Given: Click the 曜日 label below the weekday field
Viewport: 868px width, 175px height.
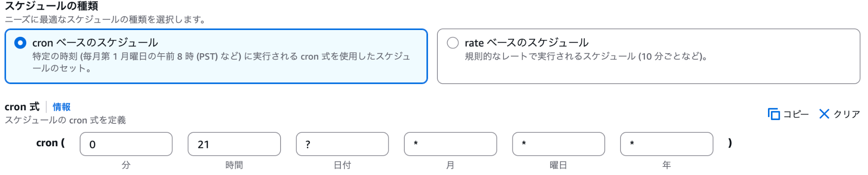Looking at the screenshot, I should (x=558, y=165).
